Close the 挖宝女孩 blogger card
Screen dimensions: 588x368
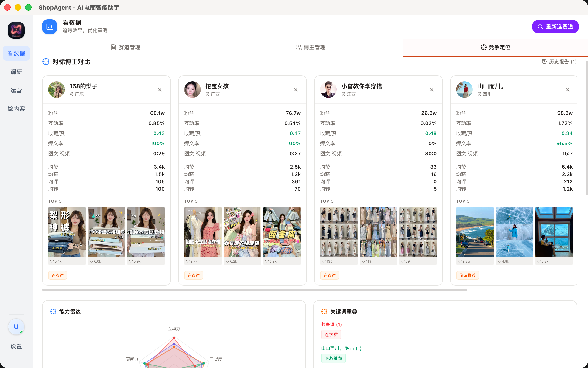click(296, 90)
